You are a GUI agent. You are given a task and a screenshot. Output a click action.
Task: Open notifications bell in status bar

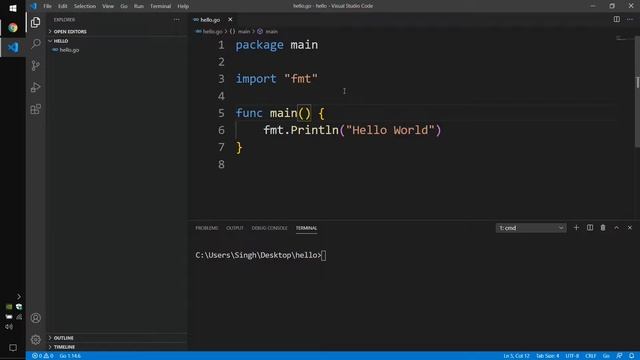pyautogui.click(x=631, y=356)
